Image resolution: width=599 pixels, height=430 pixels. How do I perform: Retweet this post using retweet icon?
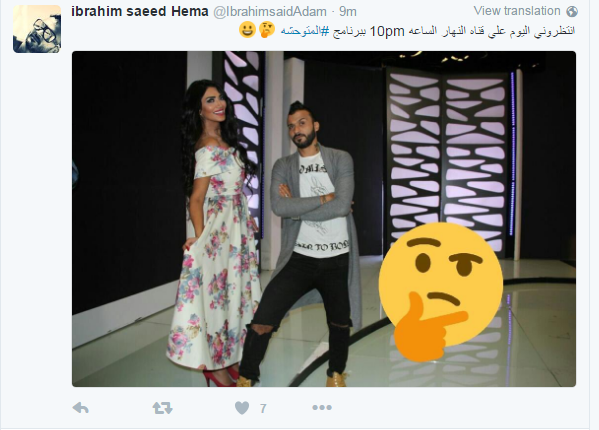click(x=162, y=408)
